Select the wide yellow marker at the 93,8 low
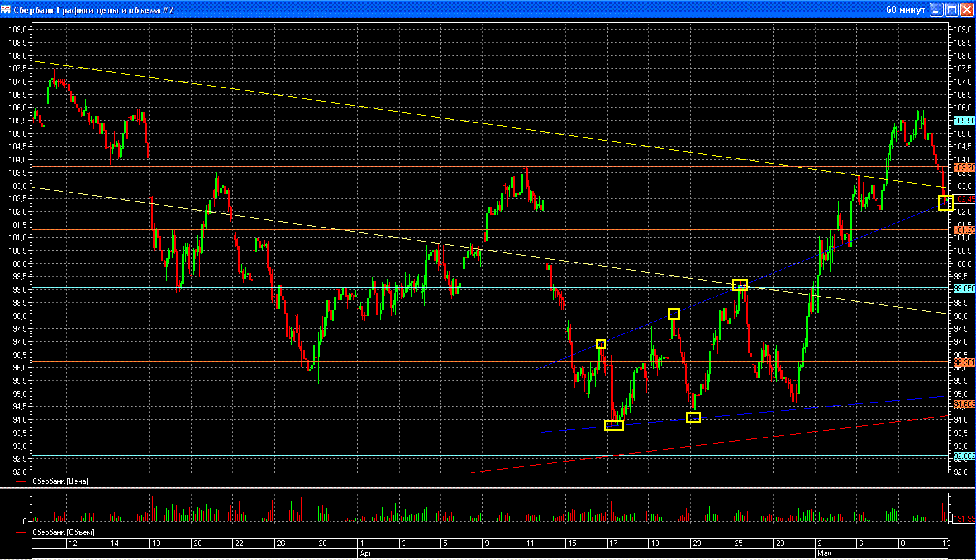This screenshot has width=976, height=560. pos(613,425)
